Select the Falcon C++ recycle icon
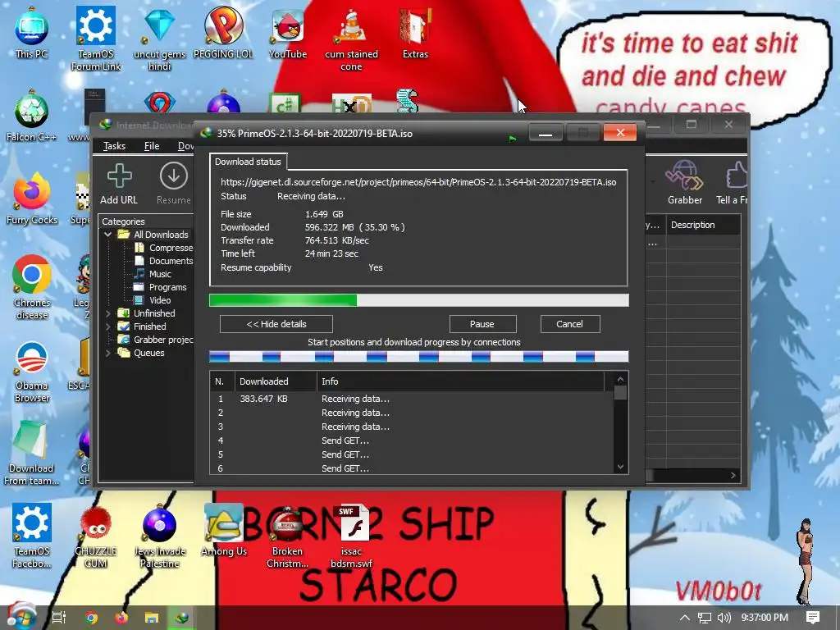 click(32, 110)
